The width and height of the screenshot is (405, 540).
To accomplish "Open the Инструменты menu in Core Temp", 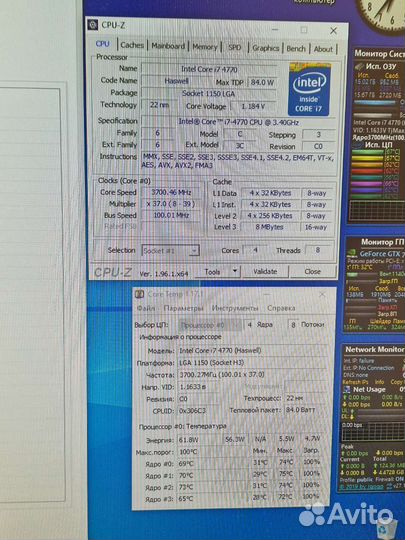I will (x=235, y=308).
